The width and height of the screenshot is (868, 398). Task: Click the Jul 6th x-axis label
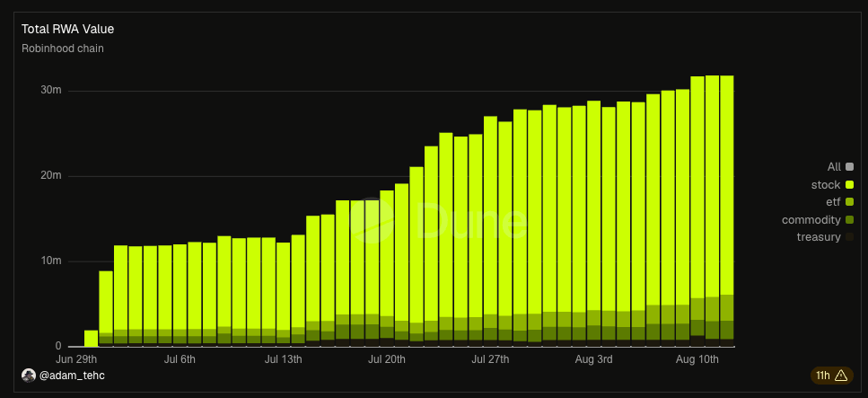click(180, 359)
